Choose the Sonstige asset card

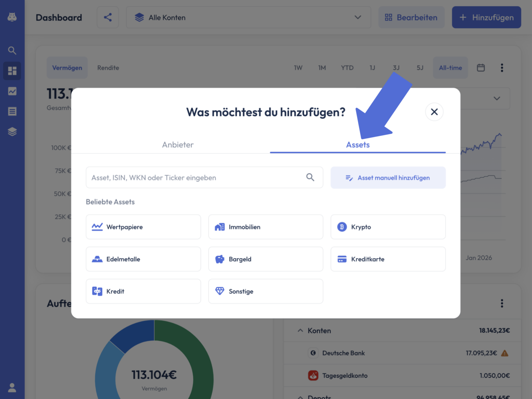[266, 291]
